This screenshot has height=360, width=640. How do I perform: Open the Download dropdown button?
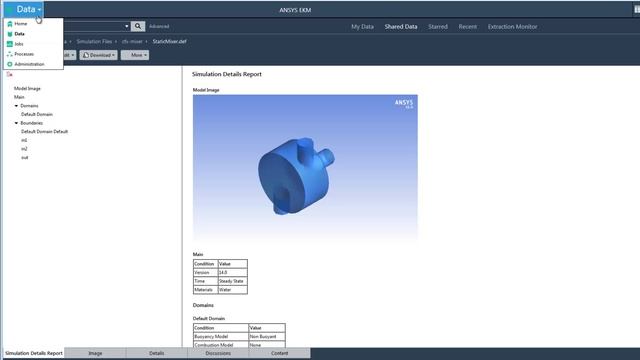tap(98, 55)
